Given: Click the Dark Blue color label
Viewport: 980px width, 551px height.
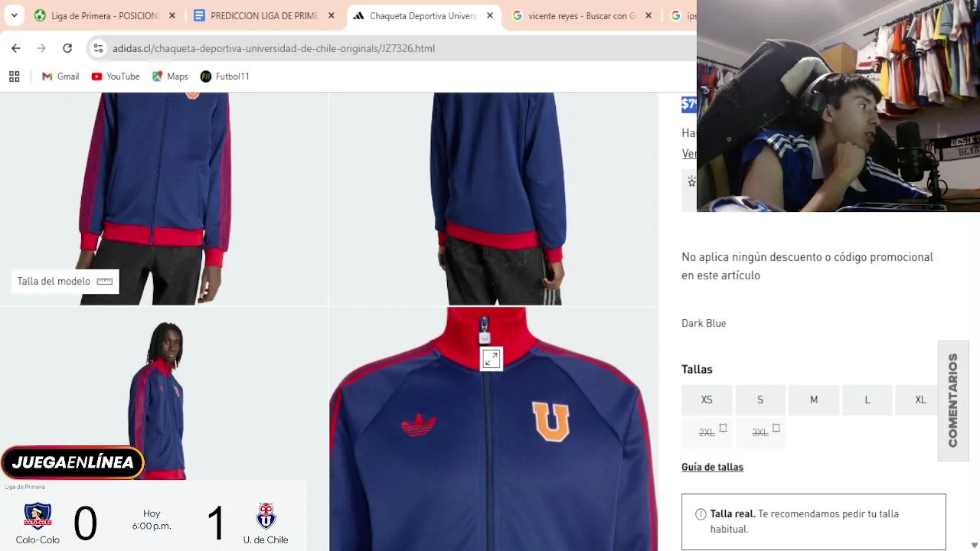Looking at the screenshot, I should tap(704, 323).
